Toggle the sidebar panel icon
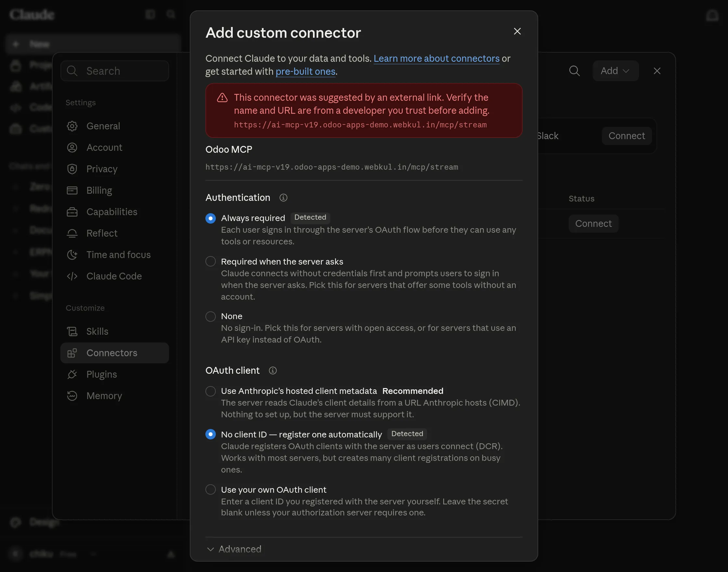728x572 pixels. click(150, 14)
